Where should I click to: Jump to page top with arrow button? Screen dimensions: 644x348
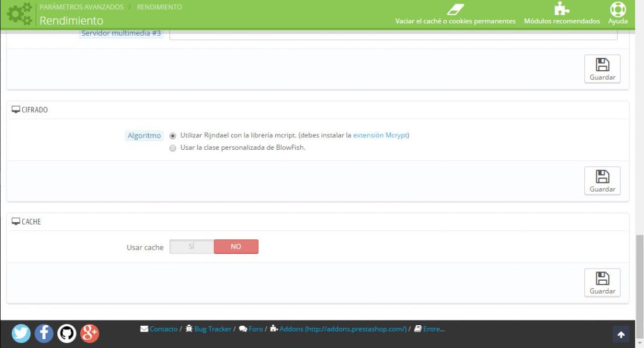621,335
